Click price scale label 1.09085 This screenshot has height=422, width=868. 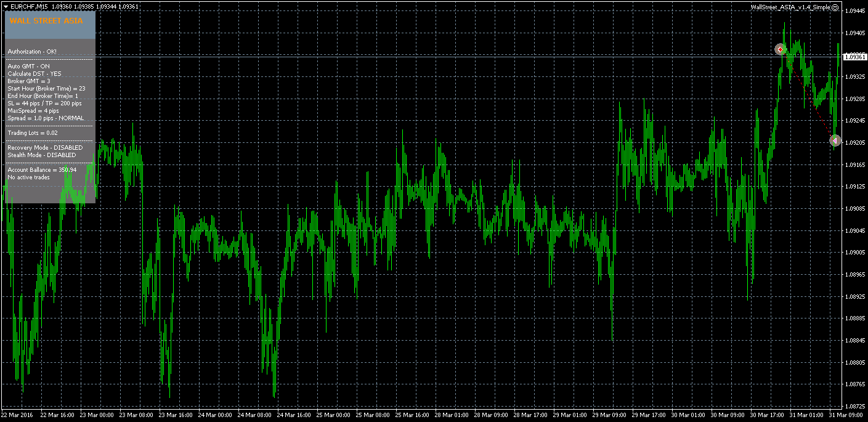855,209
